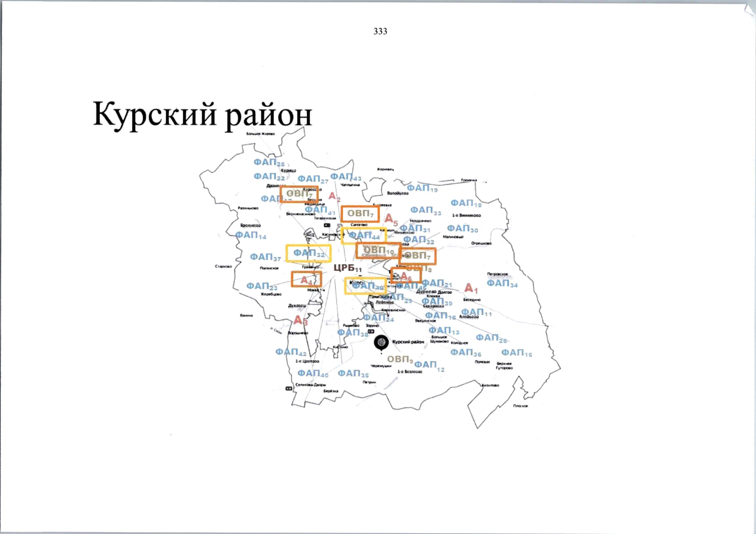Select the orange-boxed ОВП10 label
The width and height of the screenshot is (756, 534).
(x=378, y=251)
